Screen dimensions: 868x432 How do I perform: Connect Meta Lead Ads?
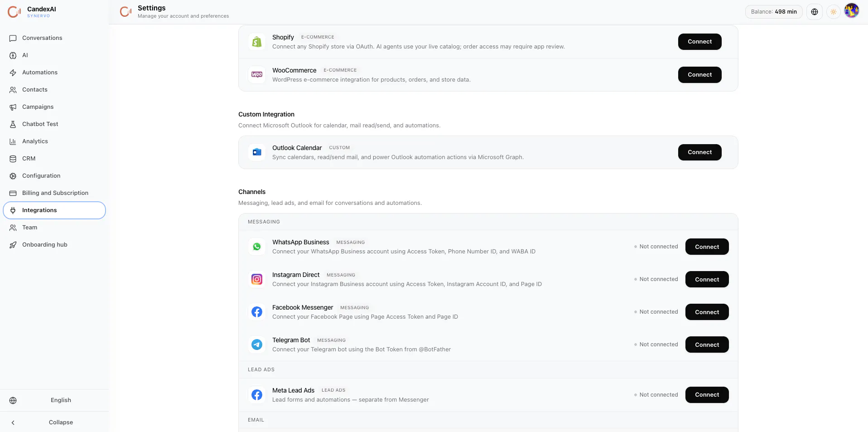click(x=707, y=395)
